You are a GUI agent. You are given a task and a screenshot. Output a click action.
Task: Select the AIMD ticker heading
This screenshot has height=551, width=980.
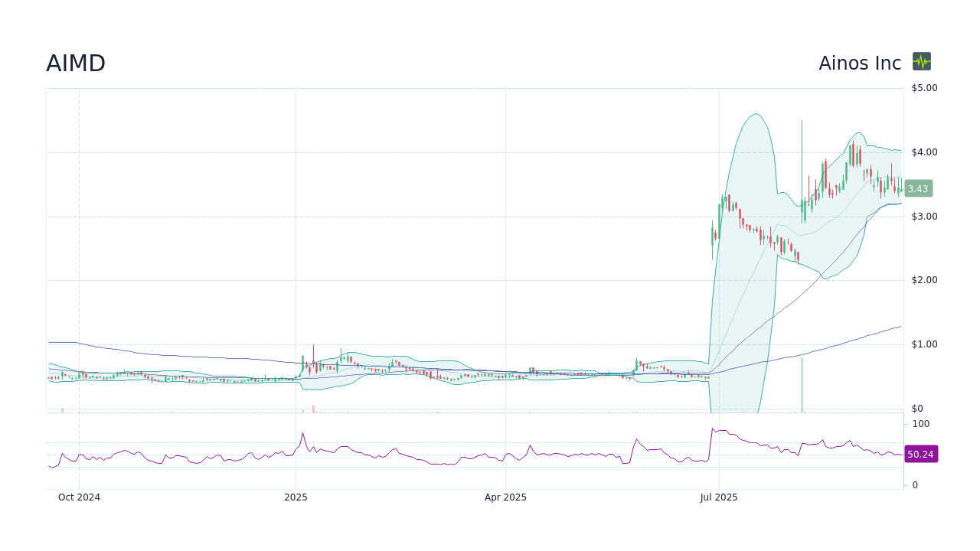pyautogui.click(x=76, y=63)
